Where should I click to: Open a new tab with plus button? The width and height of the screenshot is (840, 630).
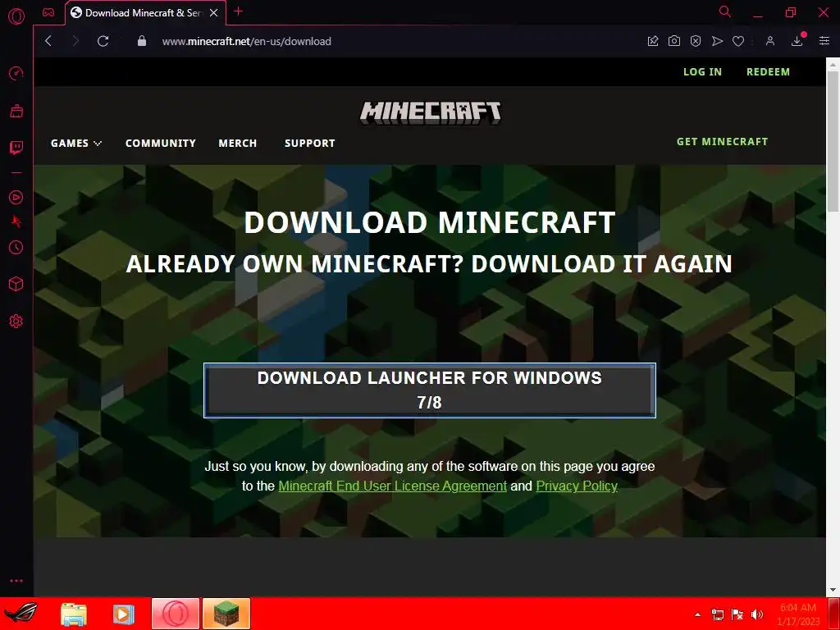239,11
